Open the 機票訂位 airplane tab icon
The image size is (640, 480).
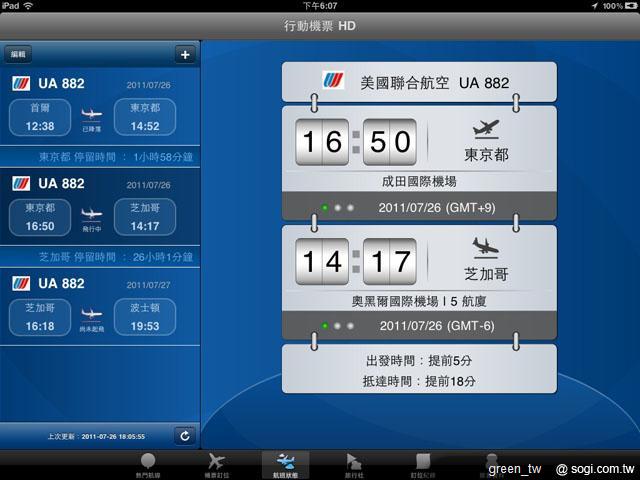click(215, 464)
